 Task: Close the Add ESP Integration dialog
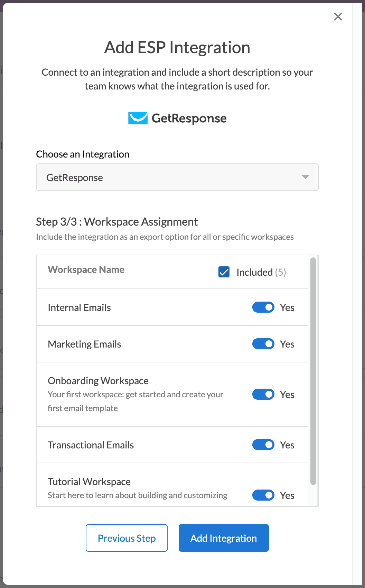point(338,17)
